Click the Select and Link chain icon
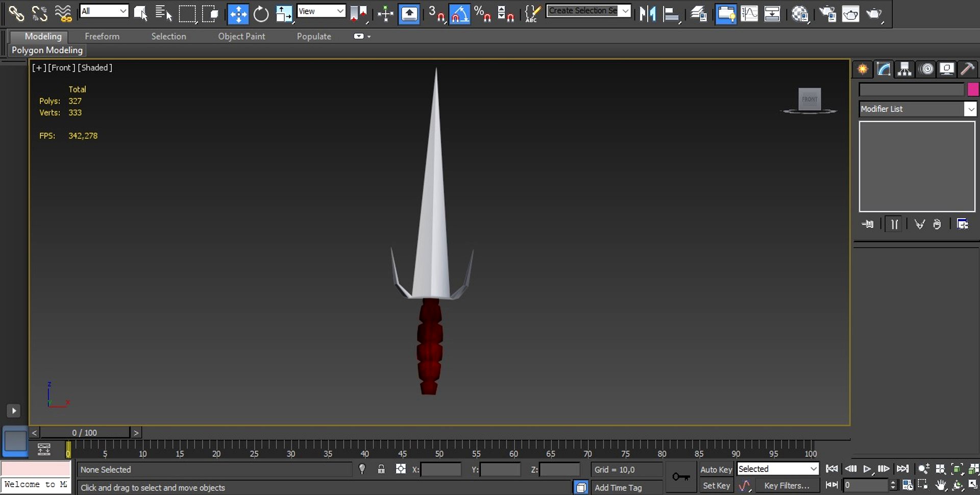This screenshot has width=980, height=495. click(16, 13)
